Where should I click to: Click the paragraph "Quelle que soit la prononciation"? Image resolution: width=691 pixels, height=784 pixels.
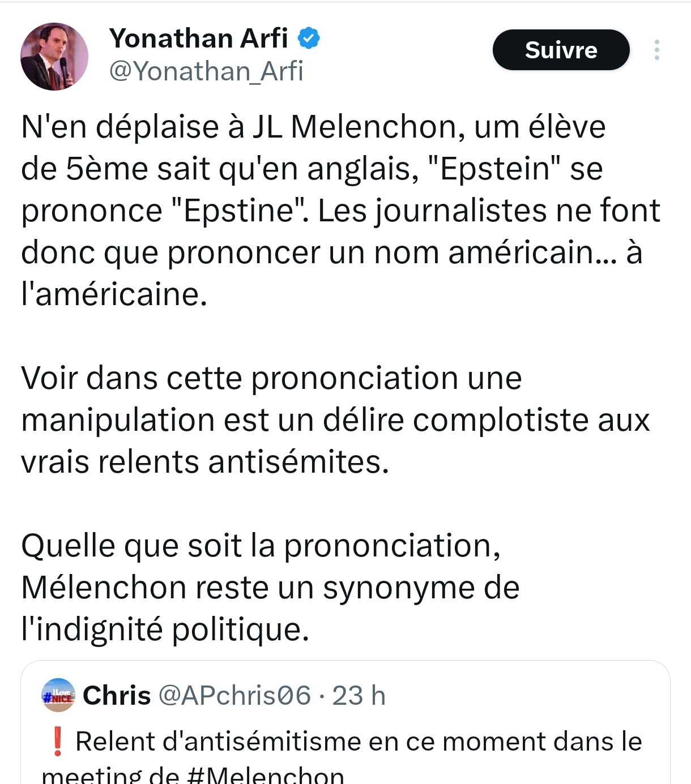click(270, 587)
